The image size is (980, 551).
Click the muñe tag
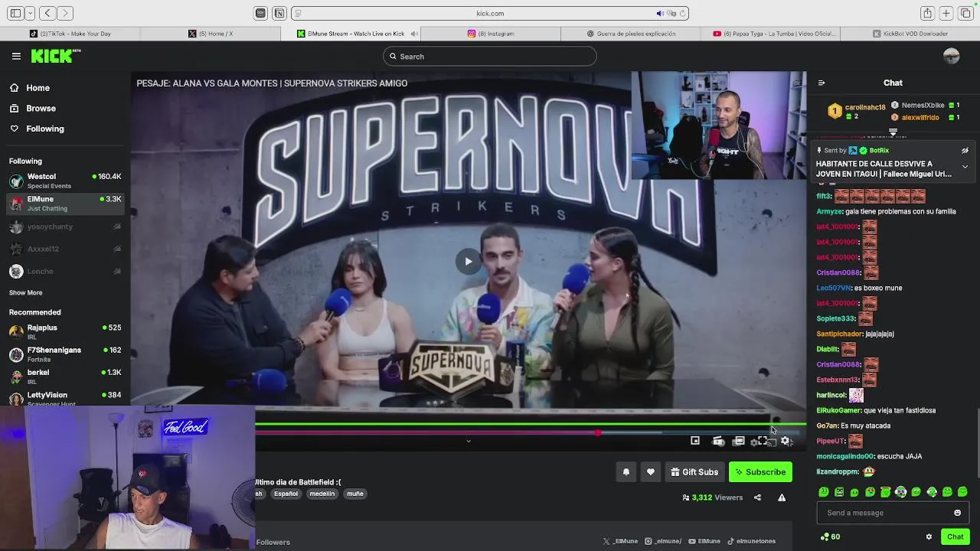pyautogui.click(x=355, y=494)
